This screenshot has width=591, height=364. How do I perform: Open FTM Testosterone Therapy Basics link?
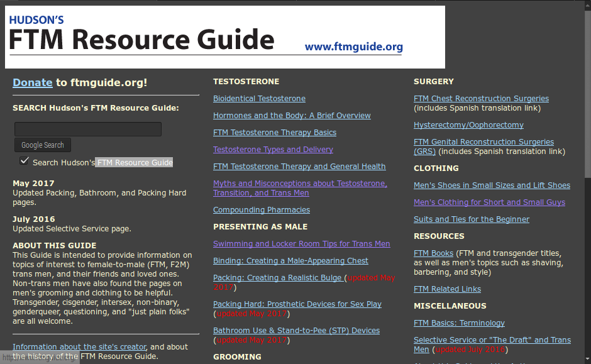click(x=275, y=132)
